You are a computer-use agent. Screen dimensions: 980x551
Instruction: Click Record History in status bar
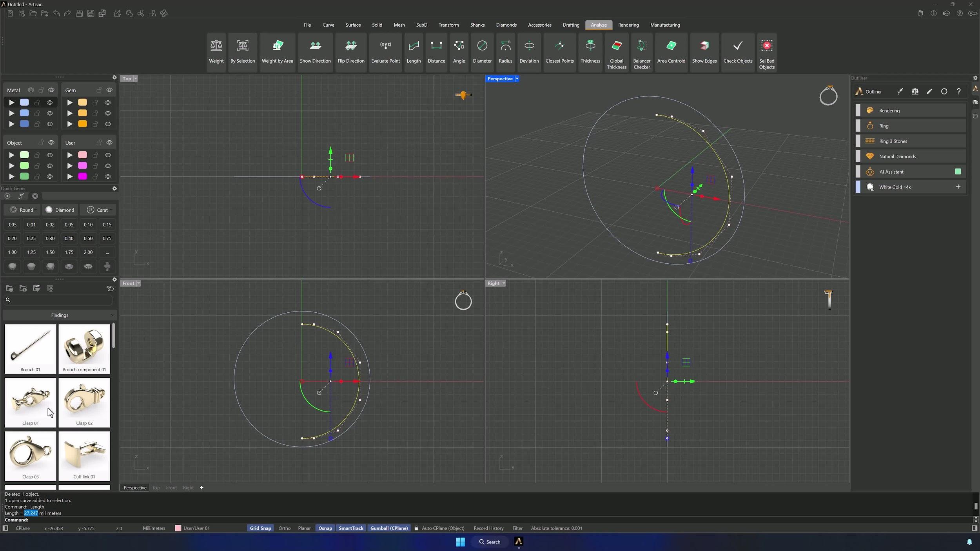(x=488, y=528)
